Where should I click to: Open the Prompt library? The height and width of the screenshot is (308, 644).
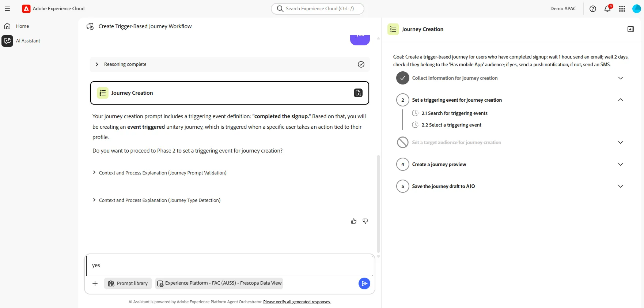click(128, 283)
